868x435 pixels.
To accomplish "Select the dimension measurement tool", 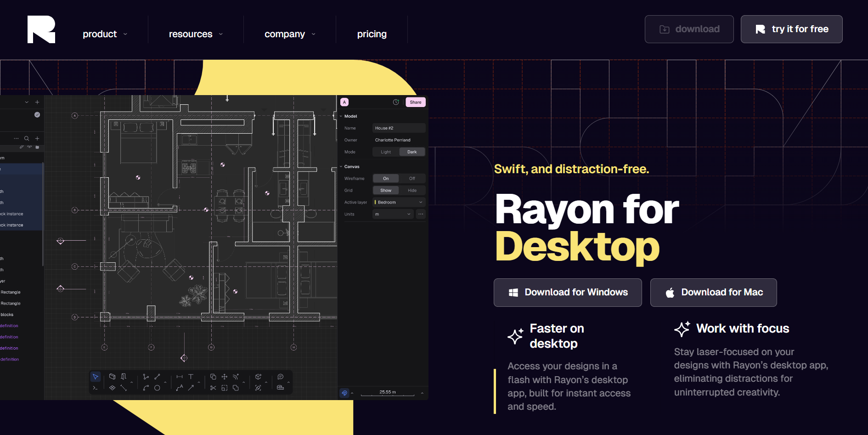I will [180, 377].
